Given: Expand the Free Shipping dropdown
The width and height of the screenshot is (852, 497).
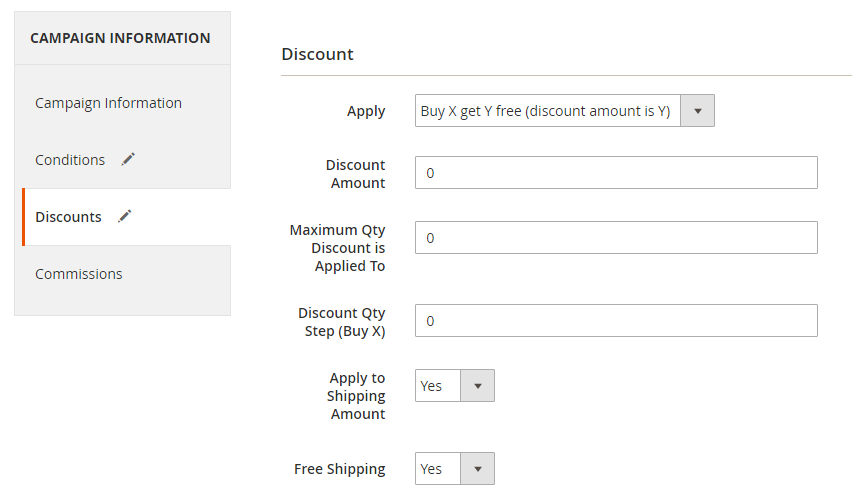Looking at the screenshot, I should pyautogui.click(x=478, y=469).
